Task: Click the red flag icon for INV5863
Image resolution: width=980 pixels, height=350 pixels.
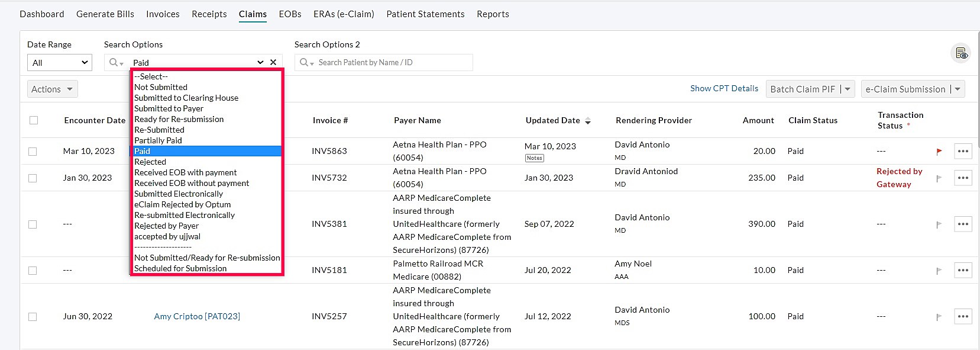Action: point(939,152)
